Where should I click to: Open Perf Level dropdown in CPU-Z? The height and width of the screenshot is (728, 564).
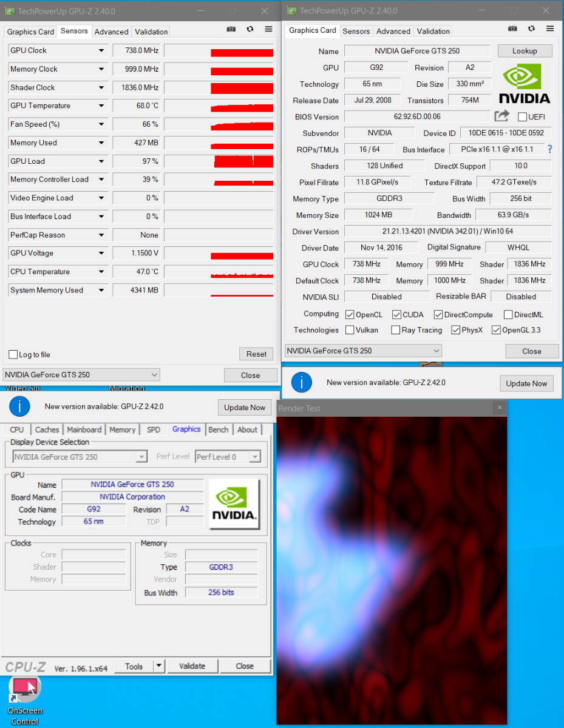coord(228,457)
